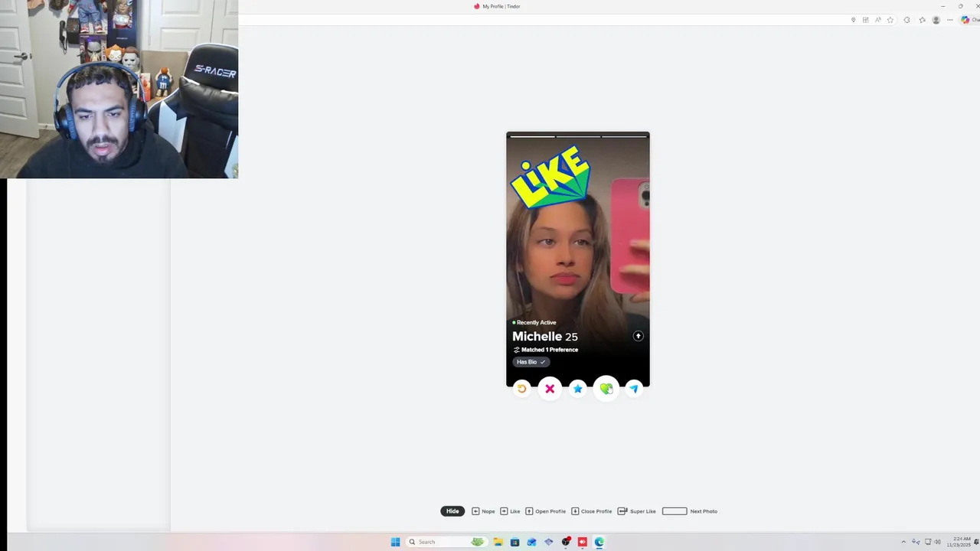
Task: Click the 'Has Bio' badge
Action: coord(531,362)
